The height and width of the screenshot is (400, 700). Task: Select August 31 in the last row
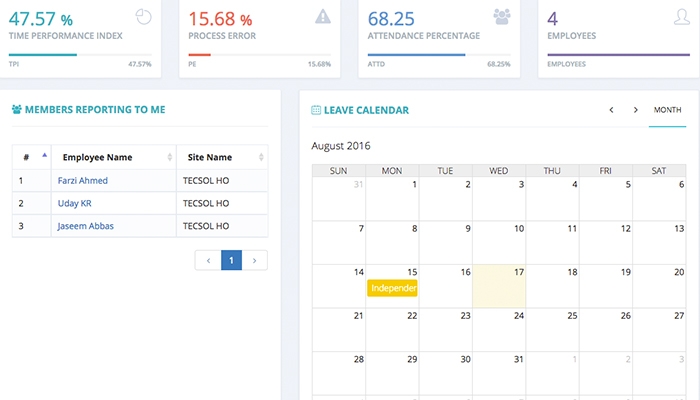coord(499,373)
